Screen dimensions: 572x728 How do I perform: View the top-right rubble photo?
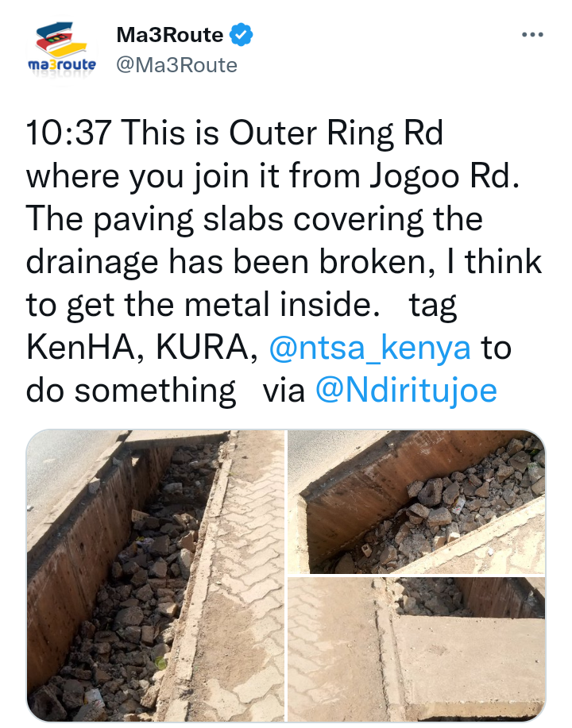point(416,502)
